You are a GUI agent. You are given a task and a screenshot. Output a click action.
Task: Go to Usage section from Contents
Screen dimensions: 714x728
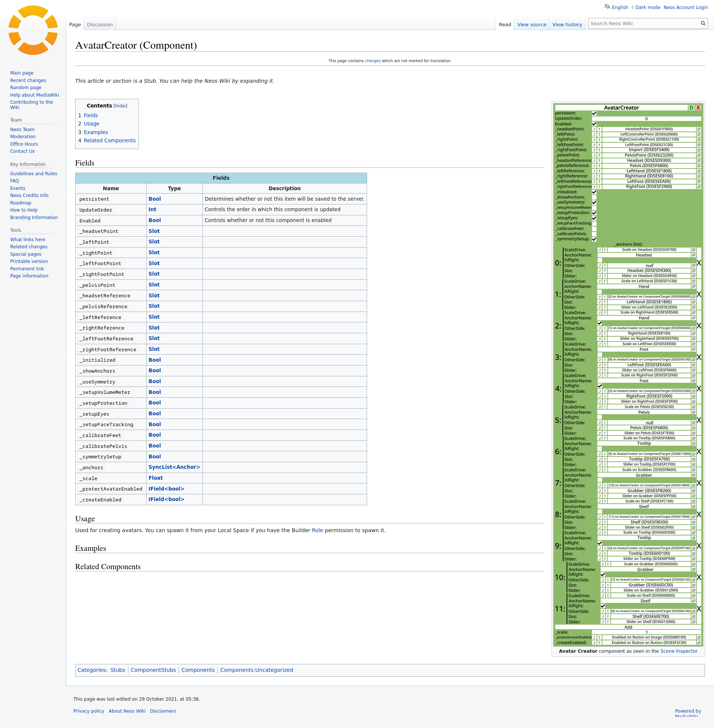coord(92,124)
